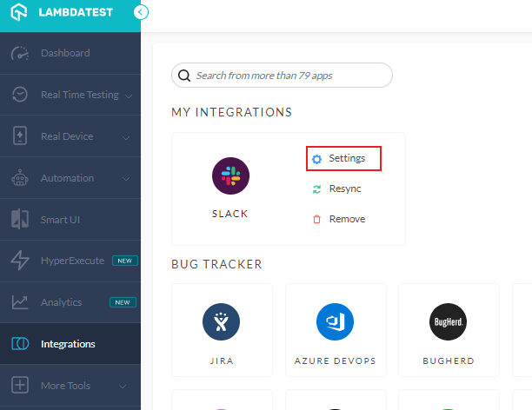Collapse the sidebar with the arrow button
The image size is (532, 410).
[141, 12]
